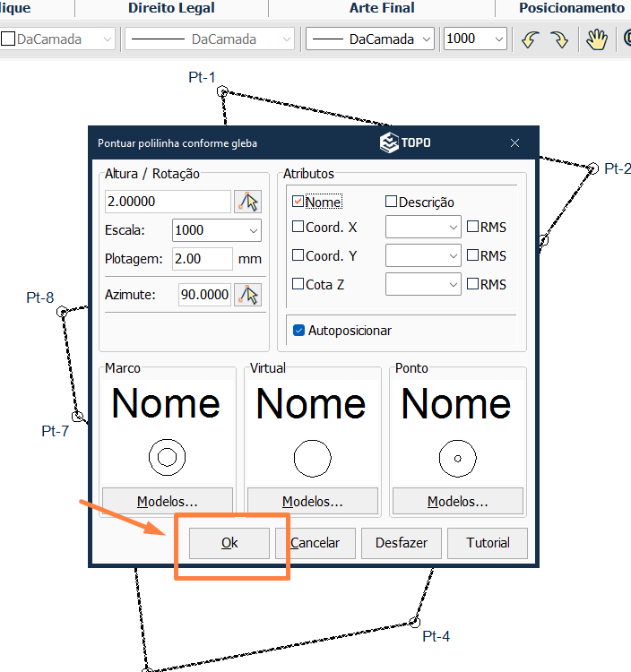The height and width of the screenshot is (672, 631).
Task: Open Modelos under the Marco preview
Action: pos(168,501)
